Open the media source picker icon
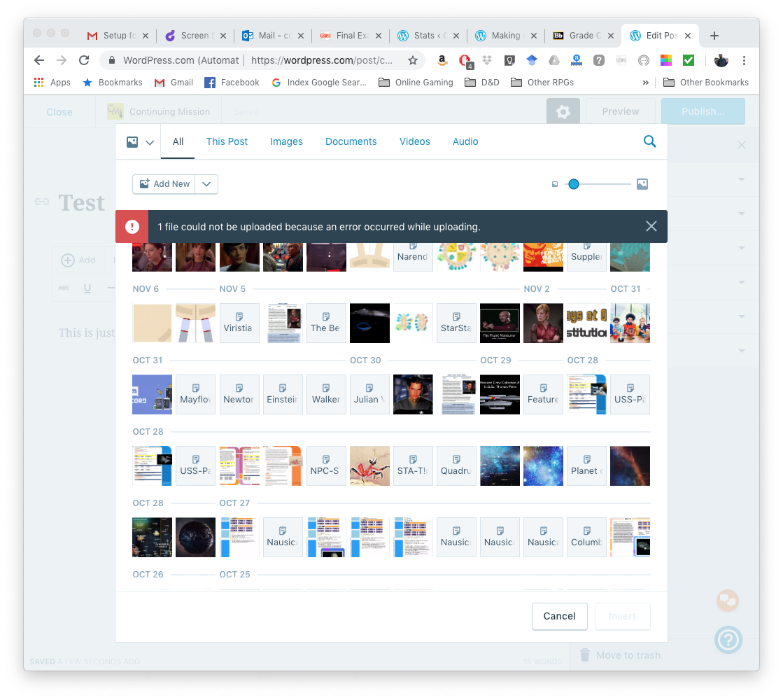Screen dimensions: 783x700 [x=132, y=142]
